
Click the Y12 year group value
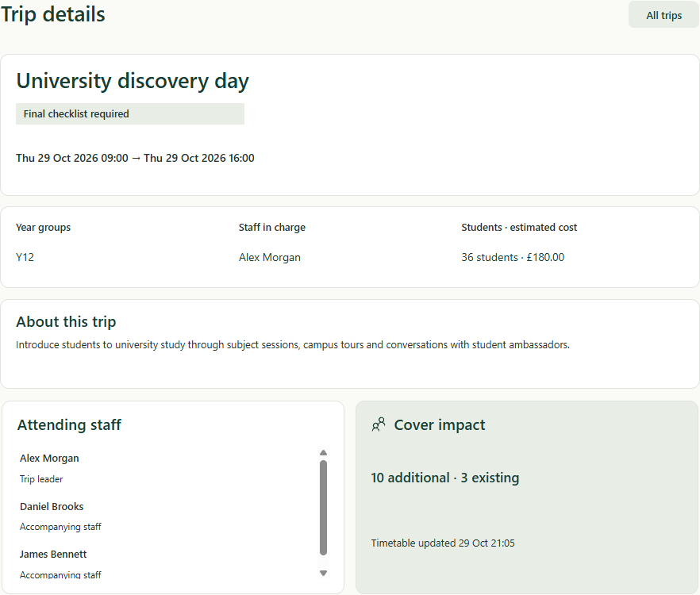(x=25, y=258)
